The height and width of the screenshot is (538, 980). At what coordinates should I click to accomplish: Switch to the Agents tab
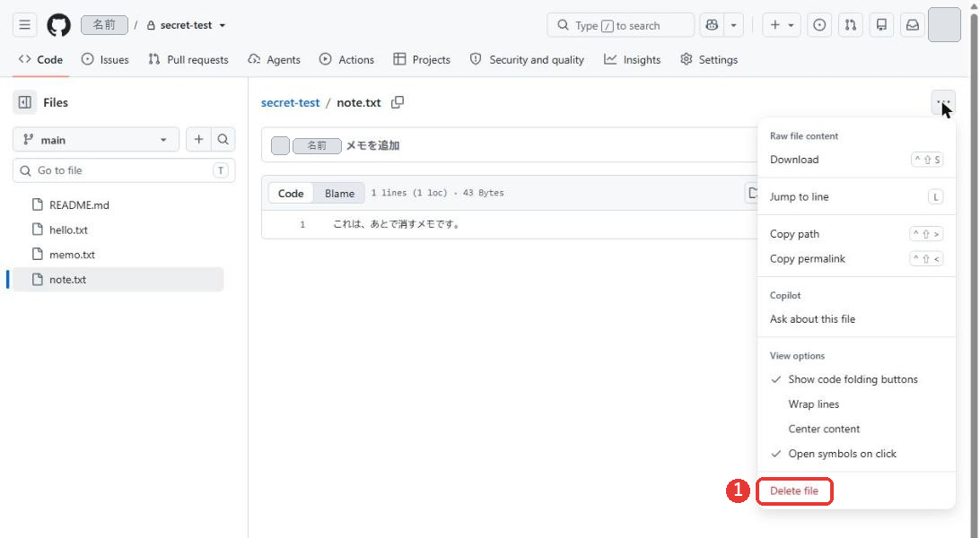(x=275, y=60)
